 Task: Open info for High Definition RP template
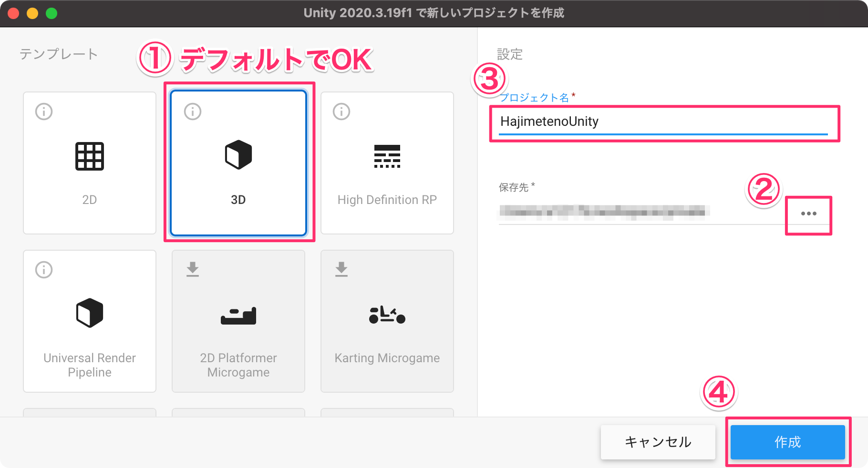[341, 112]
